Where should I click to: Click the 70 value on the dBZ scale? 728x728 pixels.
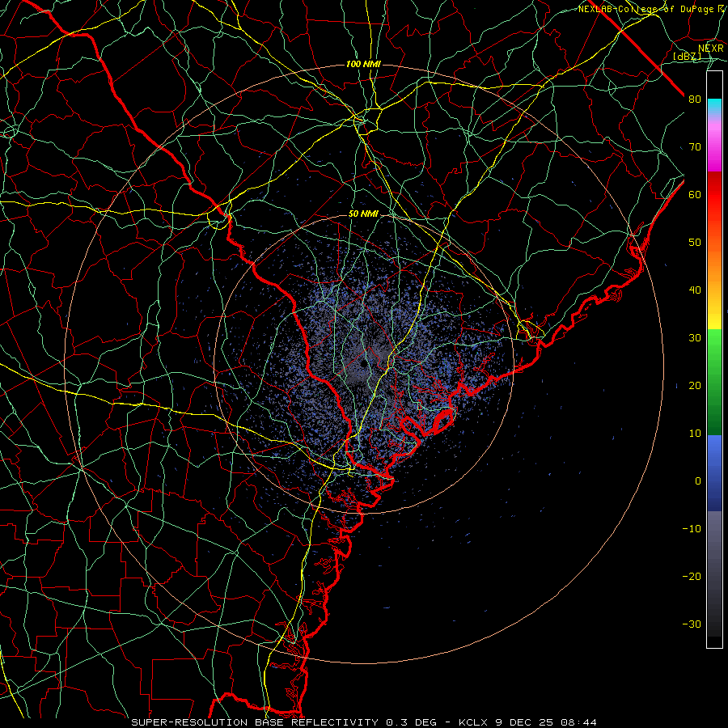coord(695,146)
